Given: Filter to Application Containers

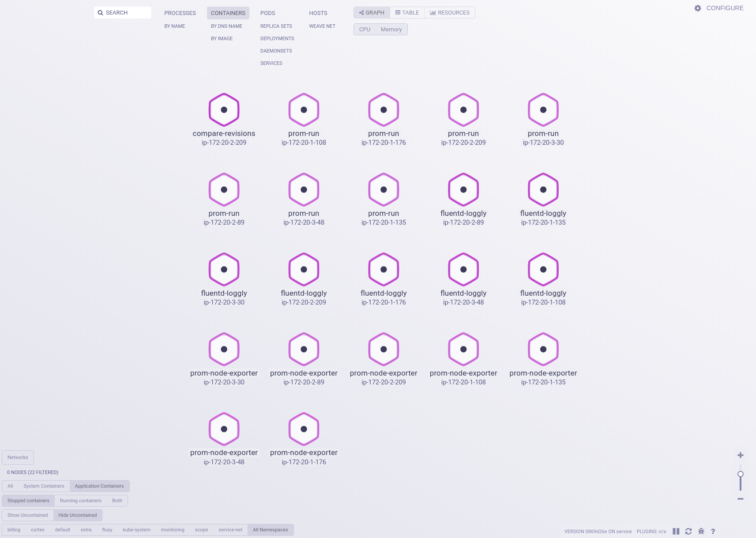Looking at the screenshot, I should coord(99,486).
